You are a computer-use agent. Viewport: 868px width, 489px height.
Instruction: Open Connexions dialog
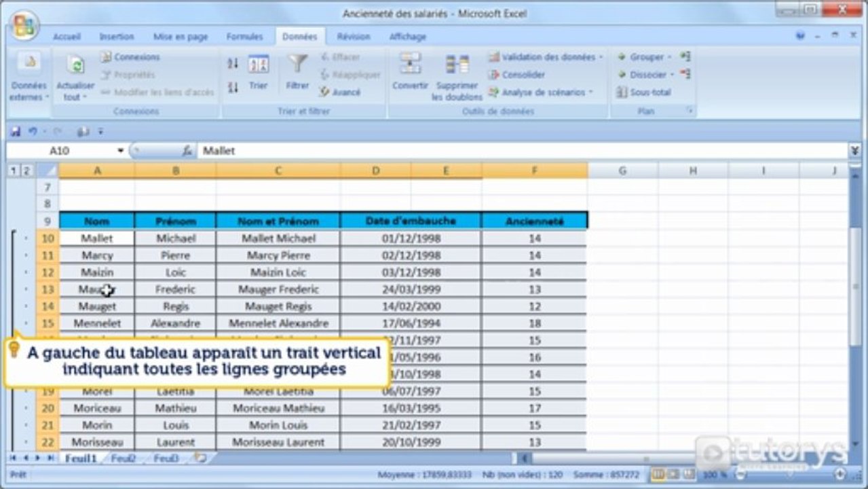[x=130, y=57]
